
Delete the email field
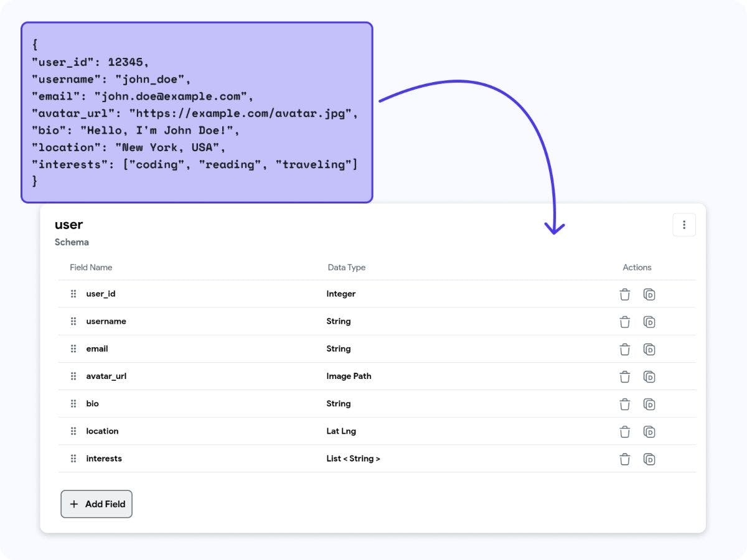625,349
